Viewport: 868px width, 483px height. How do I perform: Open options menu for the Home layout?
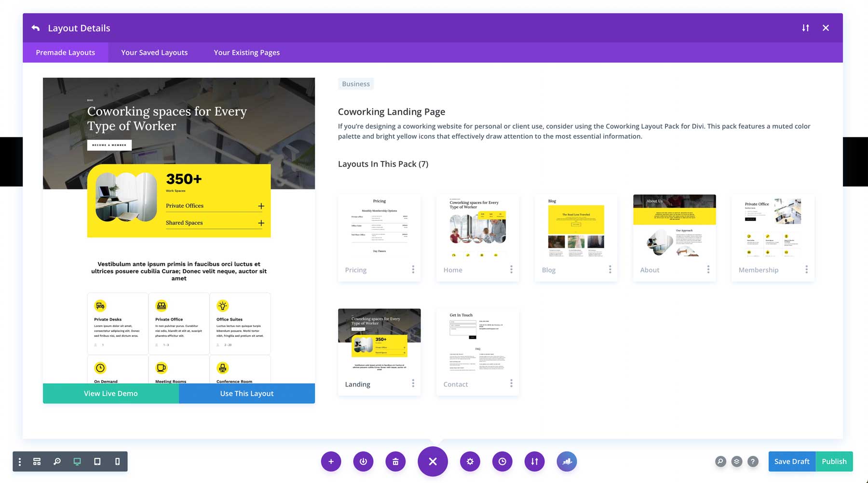click(511, 269)
